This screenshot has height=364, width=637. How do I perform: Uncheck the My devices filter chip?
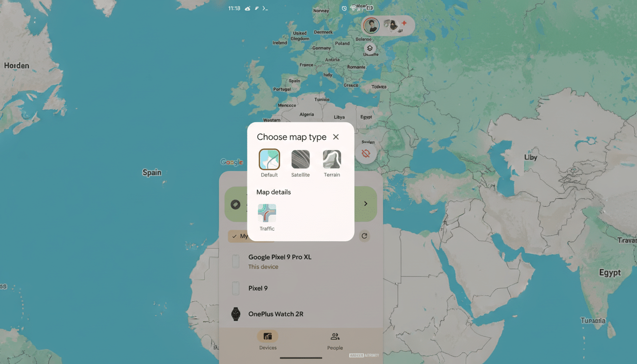click(x=243, y=236)
